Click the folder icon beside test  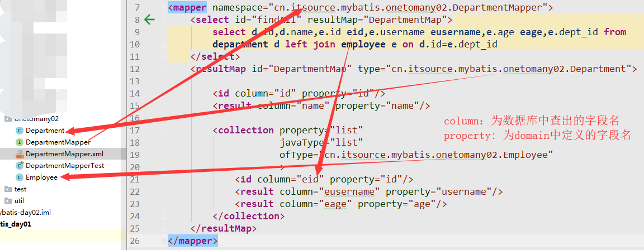tap(8, 189)
